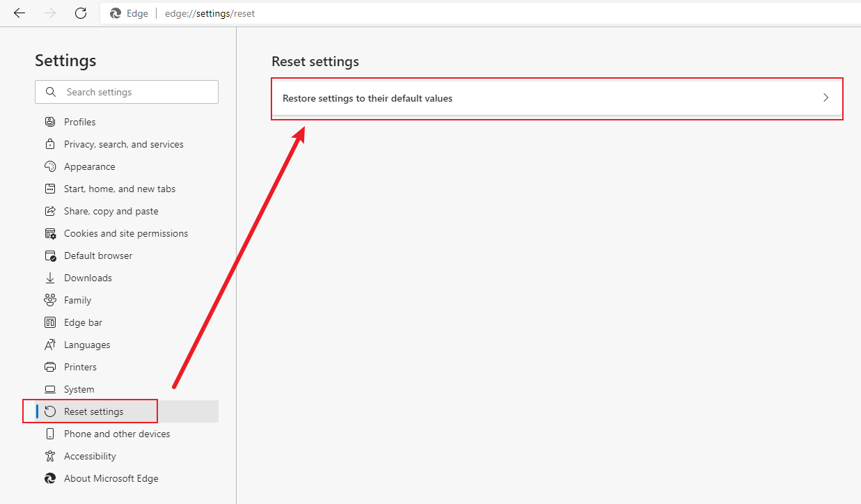Open Cookies and site permissions
The image size is (861, 504).
[127, 233]
